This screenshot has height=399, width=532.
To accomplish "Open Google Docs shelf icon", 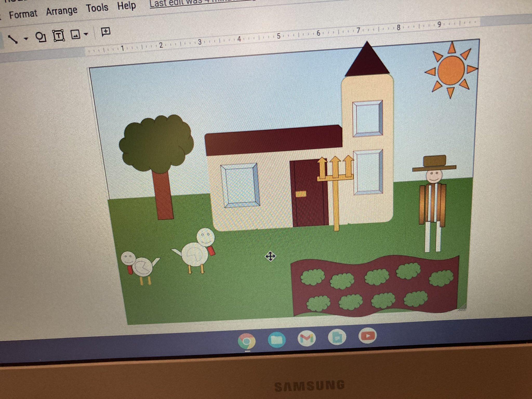I will tap(337, 337).
